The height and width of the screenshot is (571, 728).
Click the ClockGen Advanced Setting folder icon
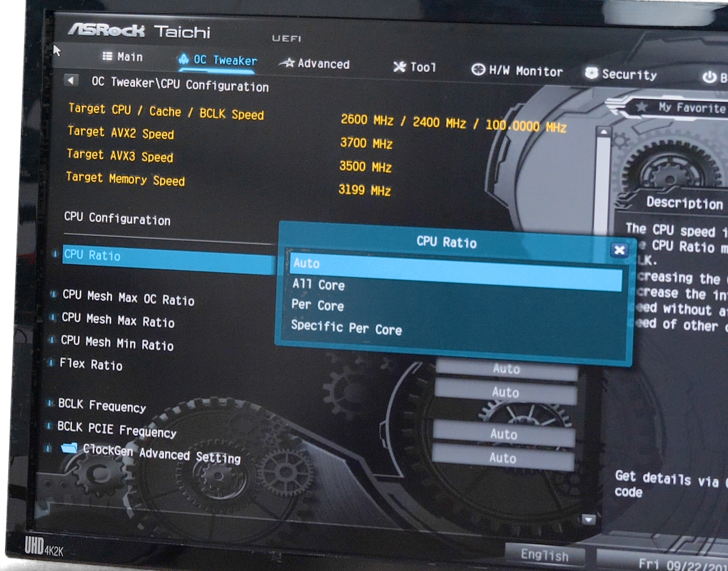coord(69,448)
